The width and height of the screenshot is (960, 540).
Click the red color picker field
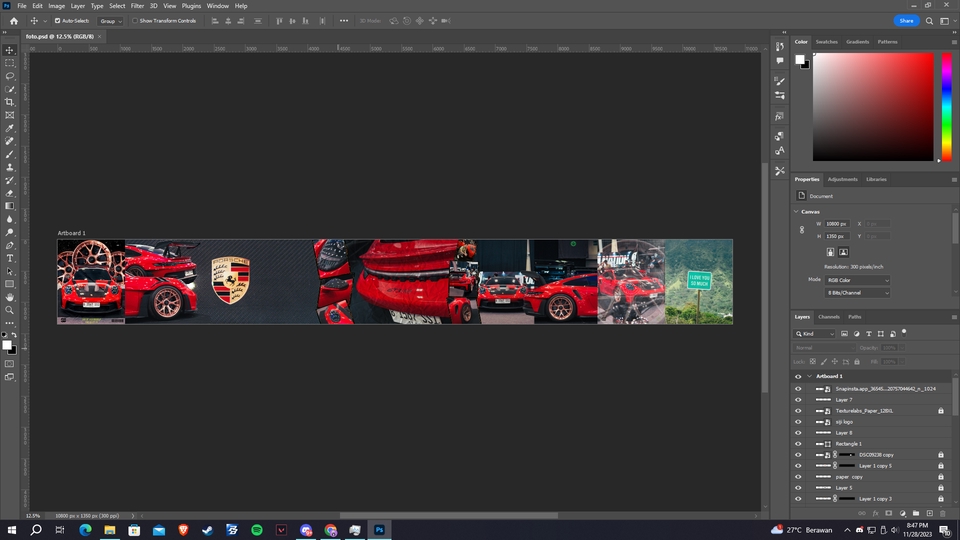873,107
